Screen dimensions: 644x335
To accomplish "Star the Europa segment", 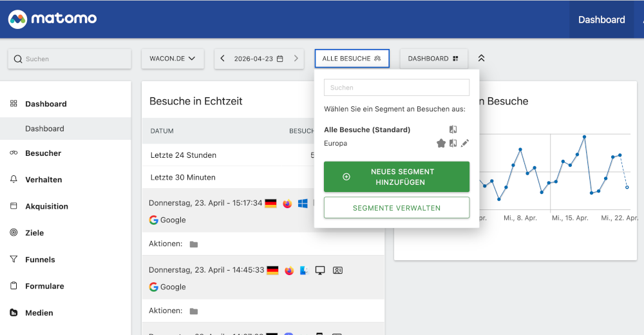I will point(440,143).
